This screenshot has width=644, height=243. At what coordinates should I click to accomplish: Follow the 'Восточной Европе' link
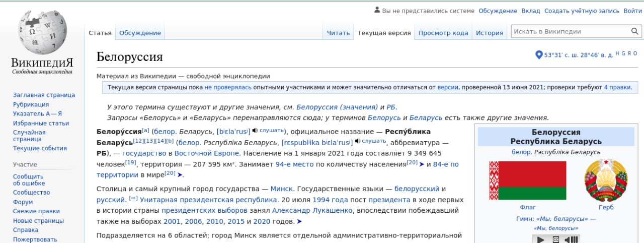pyautogui.click(x=208, y=153)
